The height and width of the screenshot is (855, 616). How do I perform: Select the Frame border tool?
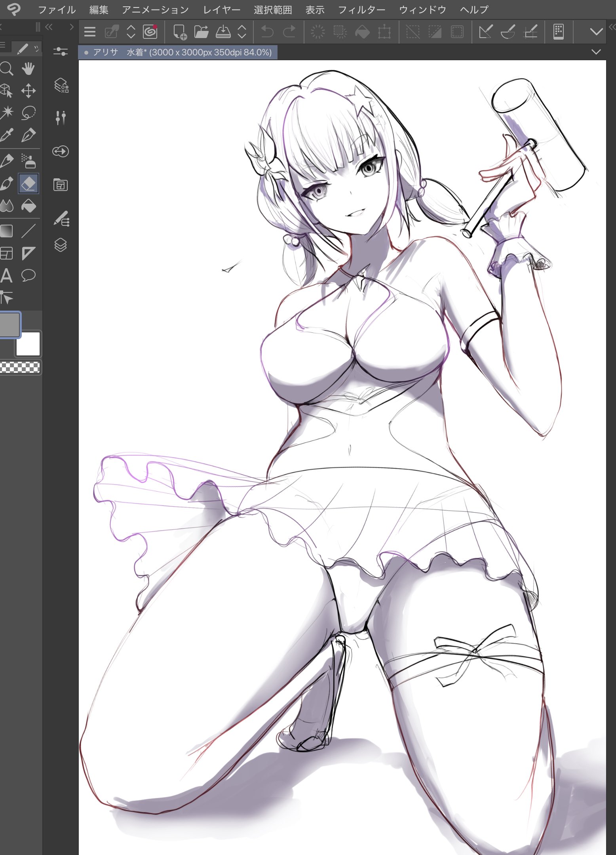click(x=6, y=253)
